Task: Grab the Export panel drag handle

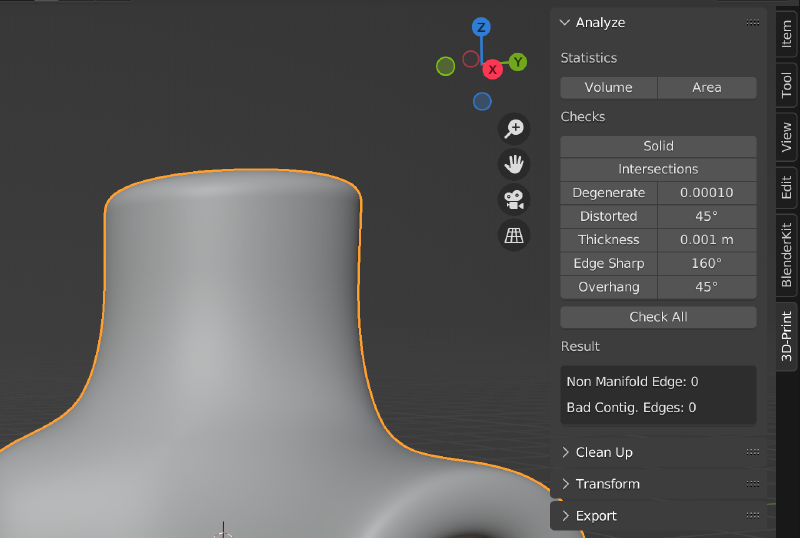Action: pyautogui.click(x=753, y=516)
